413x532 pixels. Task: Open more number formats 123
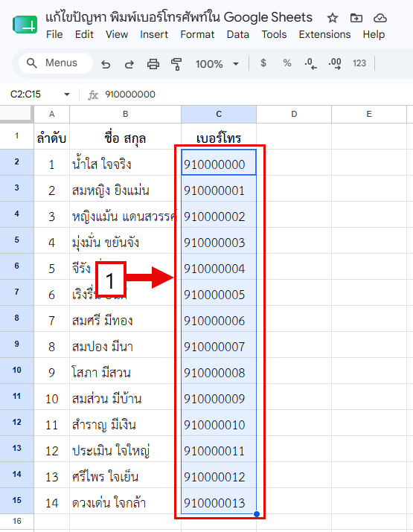coord(359,63)
